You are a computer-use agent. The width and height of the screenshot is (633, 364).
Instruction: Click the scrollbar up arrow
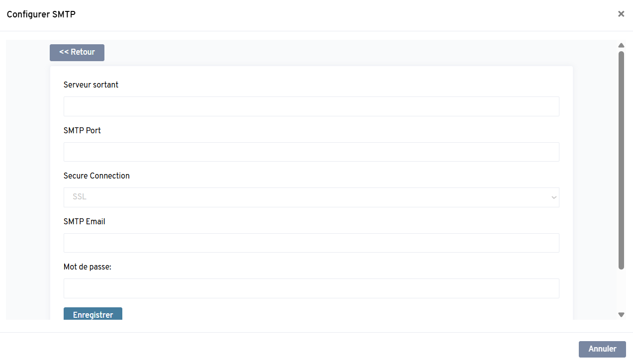(x=621, y=46)
